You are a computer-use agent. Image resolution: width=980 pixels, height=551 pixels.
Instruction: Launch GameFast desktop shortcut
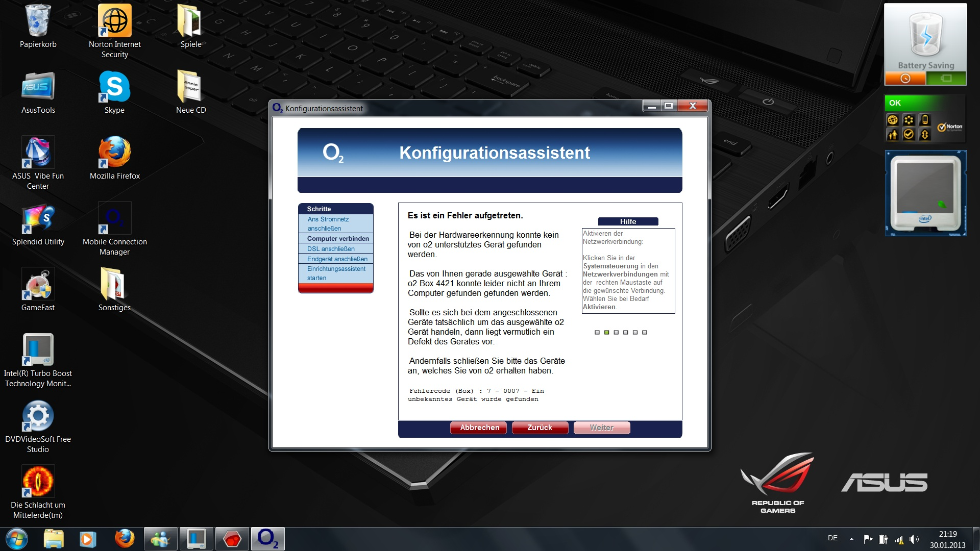tap(38, 290)
